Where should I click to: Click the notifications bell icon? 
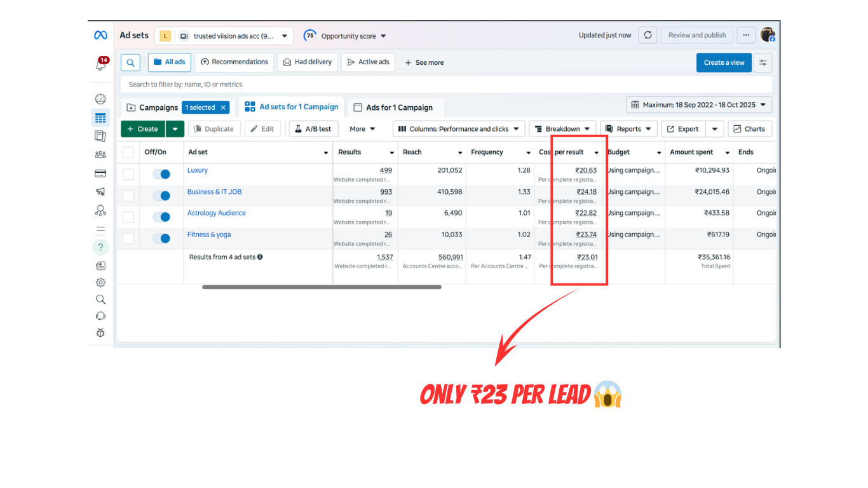point(100,65)
